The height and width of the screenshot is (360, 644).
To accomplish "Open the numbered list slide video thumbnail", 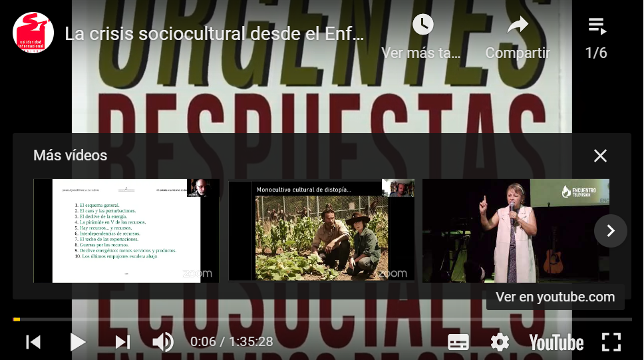I will (x=126, y=230).
